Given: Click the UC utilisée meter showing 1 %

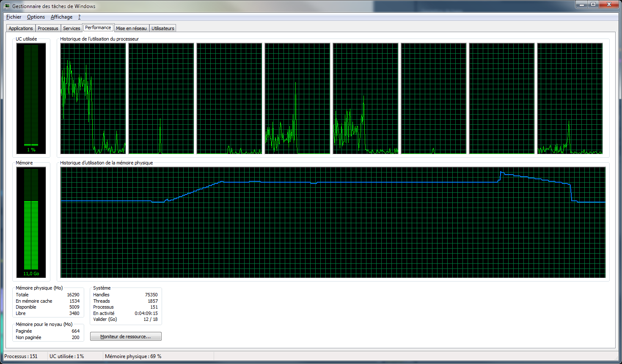Looking at the screenshot, I should pos(31,99).
